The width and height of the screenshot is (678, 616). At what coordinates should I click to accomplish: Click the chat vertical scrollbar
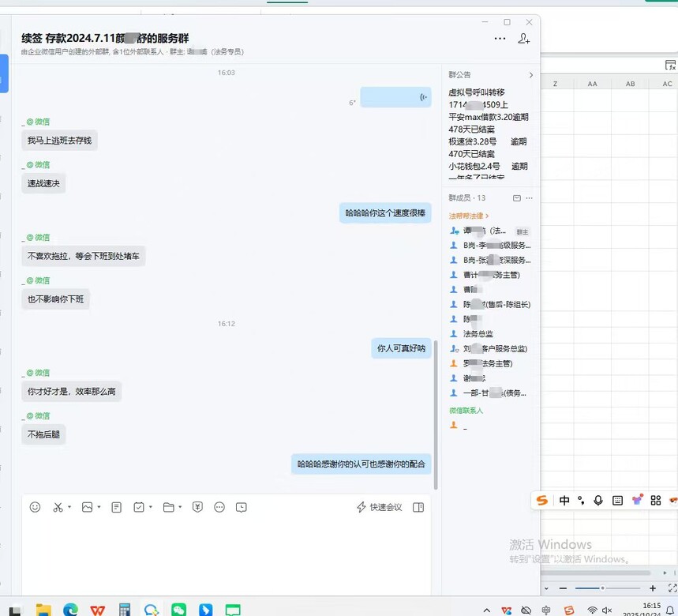click(x=436, y=415)
